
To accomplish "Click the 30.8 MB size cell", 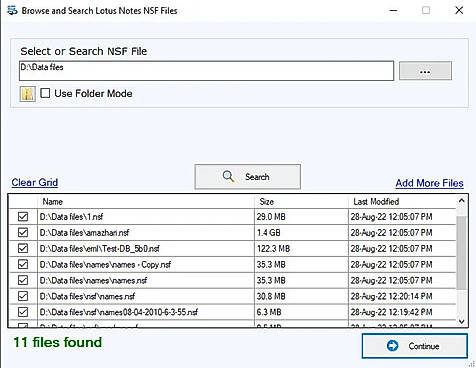I will click(x=301, y=296).
